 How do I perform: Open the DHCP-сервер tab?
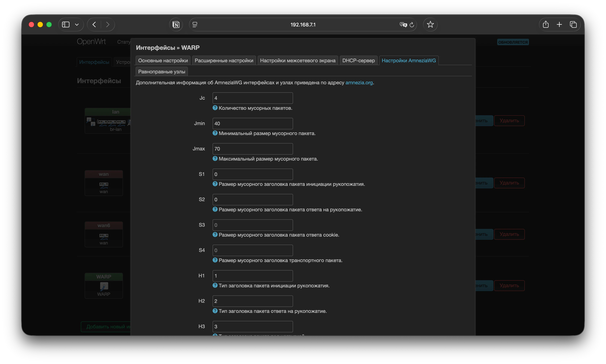click(358, 61)
